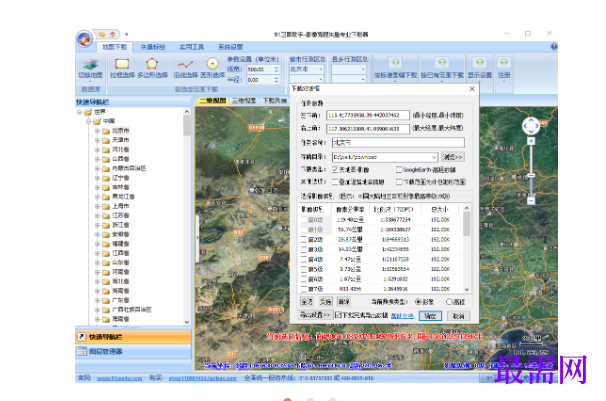
Task: Switch to the 地图下载 ribbon tab
Action: tap(114, 47)
